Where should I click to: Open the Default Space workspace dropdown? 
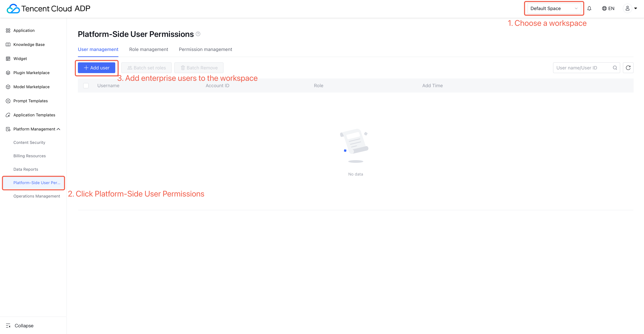point(554,9)
